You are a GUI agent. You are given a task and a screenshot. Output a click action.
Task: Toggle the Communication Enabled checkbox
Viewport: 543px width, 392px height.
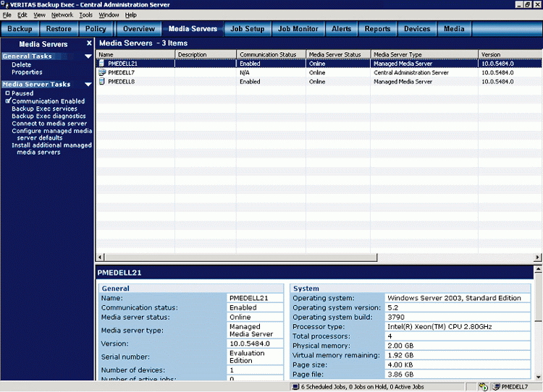(x=8, y=101)
